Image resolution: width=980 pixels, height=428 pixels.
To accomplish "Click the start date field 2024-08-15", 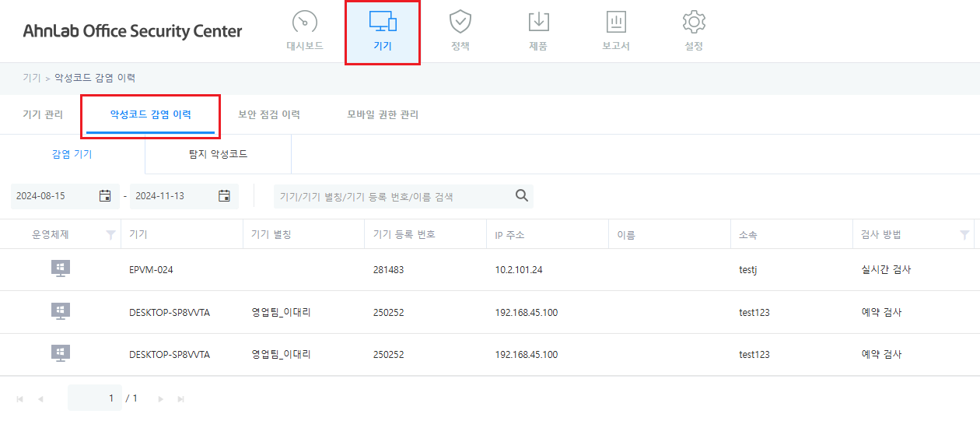I will [65, 196].
